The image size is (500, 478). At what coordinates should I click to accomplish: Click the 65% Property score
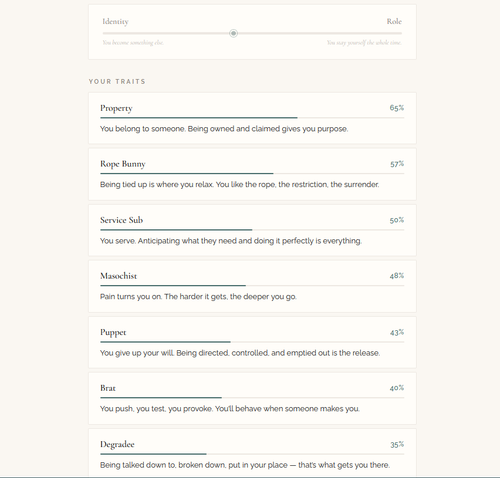(x=397, y=108)
